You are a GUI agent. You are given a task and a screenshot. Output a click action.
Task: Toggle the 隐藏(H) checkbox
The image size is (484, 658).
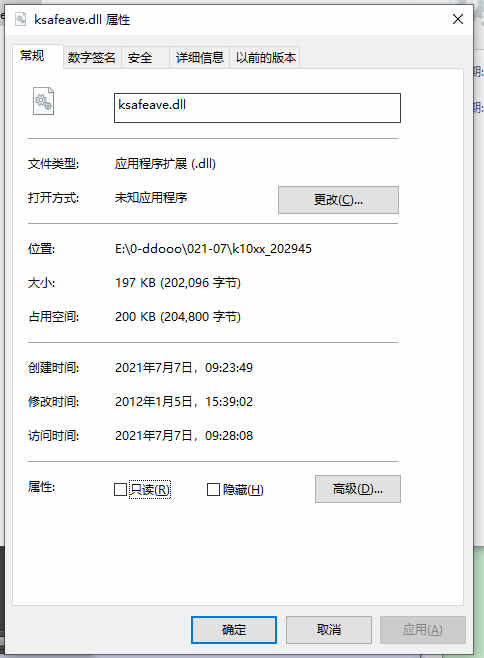point(213,489)
